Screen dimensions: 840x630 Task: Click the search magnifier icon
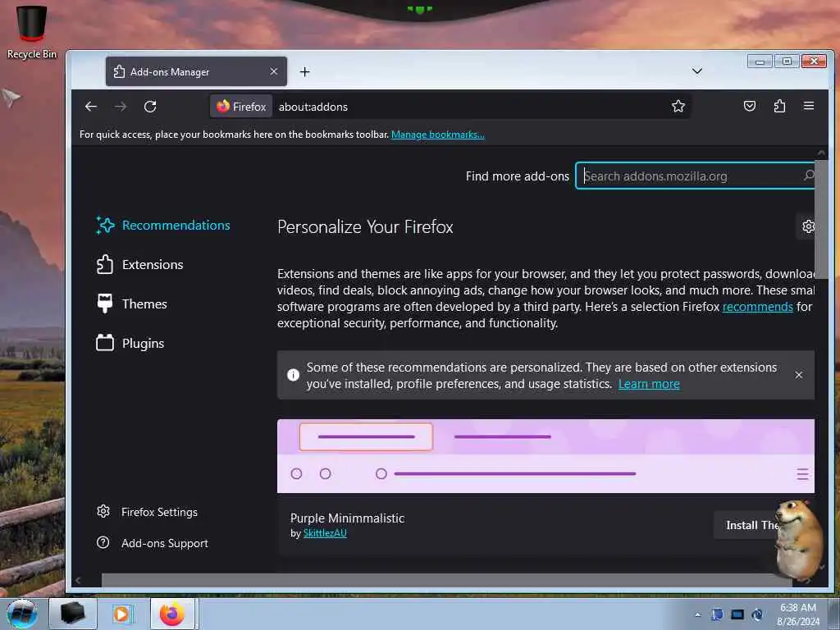tap(808, 176)
